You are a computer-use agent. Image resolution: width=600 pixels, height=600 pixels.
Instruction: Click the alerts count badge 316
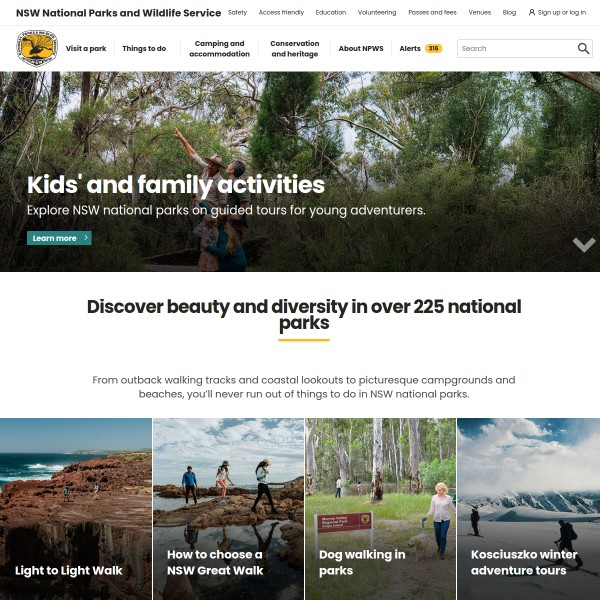[433, 49]
